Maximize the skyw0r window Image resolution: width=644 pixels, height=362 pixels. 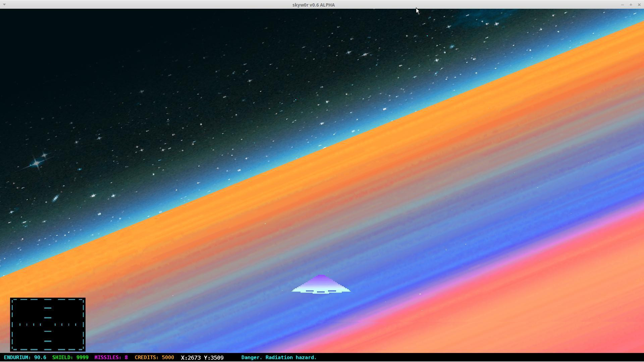tap(631, 5)
